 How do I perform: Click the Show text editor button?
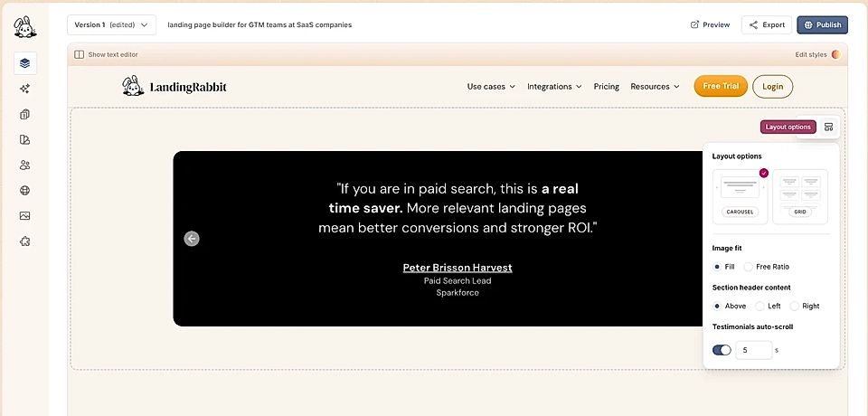pos(107,55)
